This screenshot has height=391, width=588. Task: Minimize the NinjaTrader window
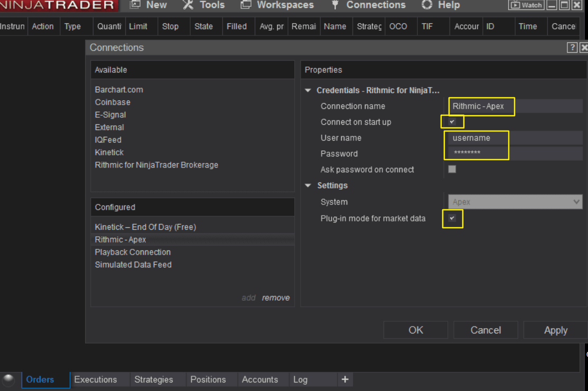coord(552,5)
